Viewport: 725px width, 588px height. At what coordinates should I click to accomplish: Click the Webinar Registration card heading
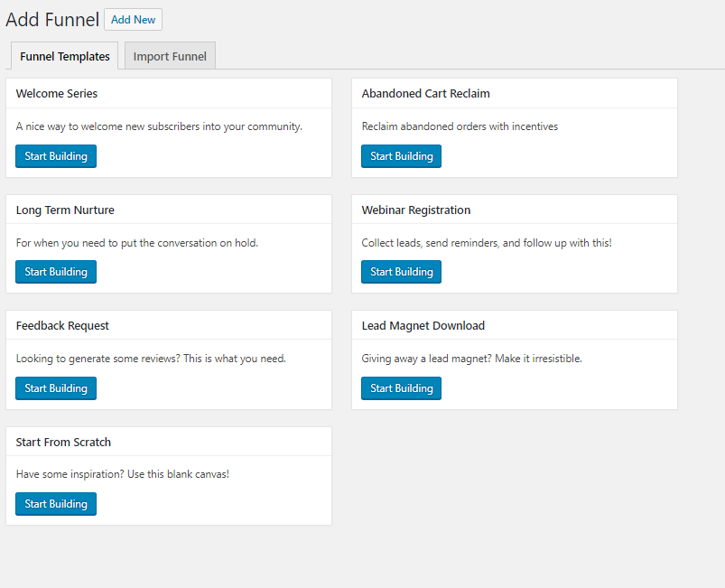click(x=415, y=210)
